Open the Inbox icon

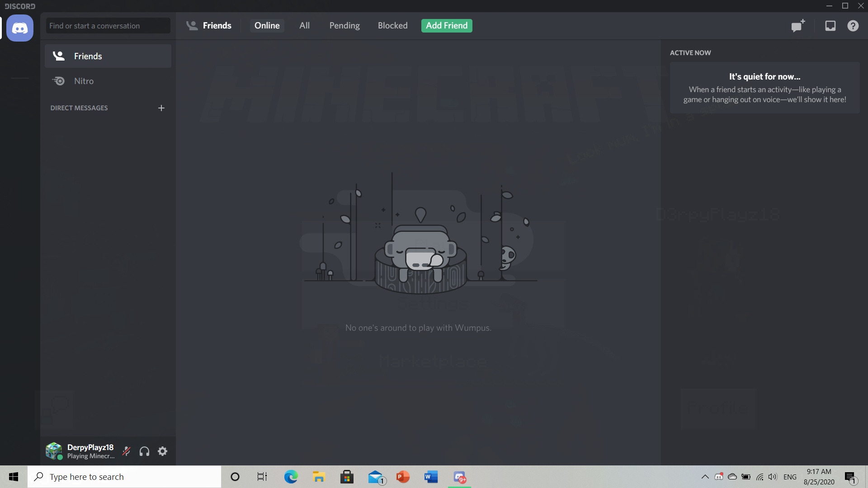(x=830, y=26)
